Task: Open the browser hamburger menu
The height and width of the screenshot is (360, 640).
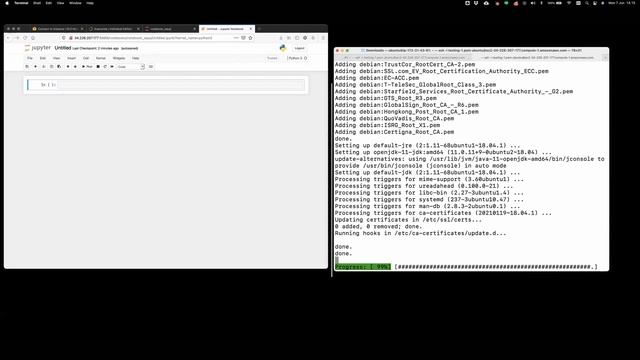Action: (323, 38)
